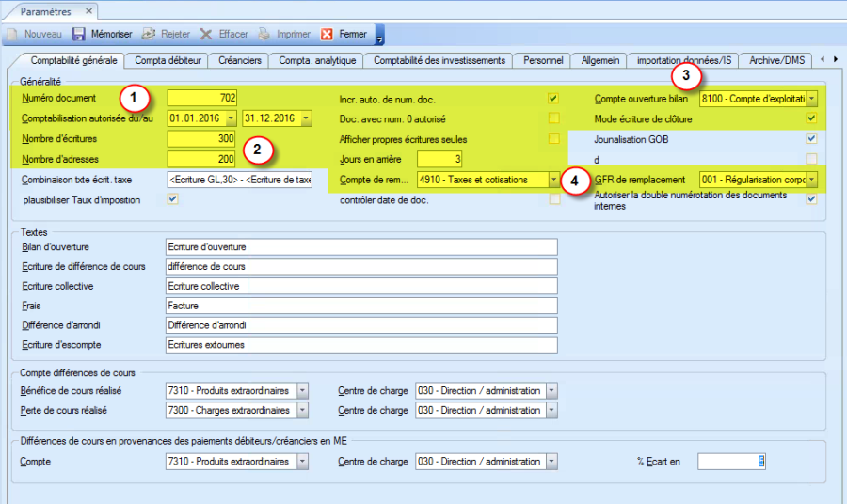Viewport: 847px width, 504px height.
Task: Click the Rejeter toolbar icon
Action: (149, 34)
